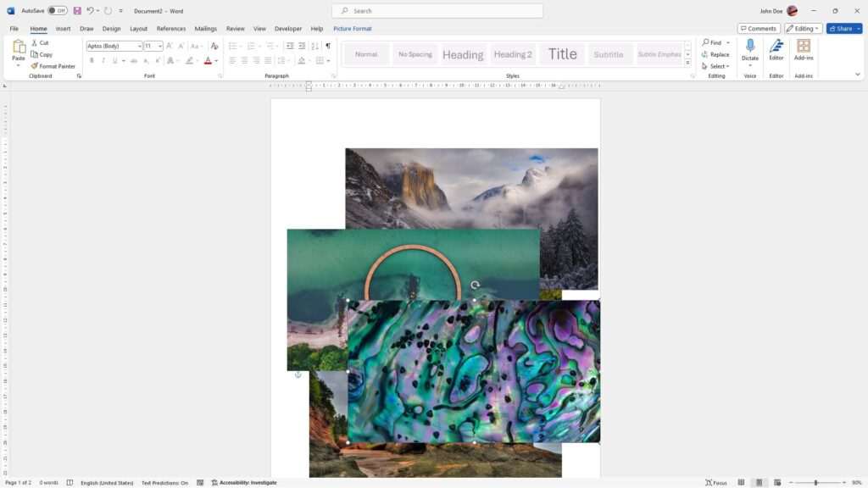Start Dictate voice typing
Image resolution: width=868 pixels, height=488 pixels.
click(749, 51)
